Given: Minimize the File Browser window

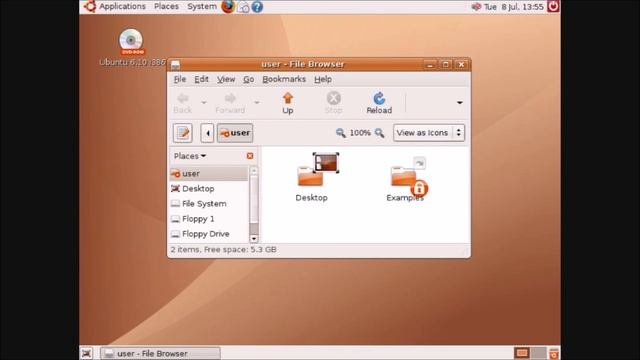Looking at the screenshot, I should (430, 64).
